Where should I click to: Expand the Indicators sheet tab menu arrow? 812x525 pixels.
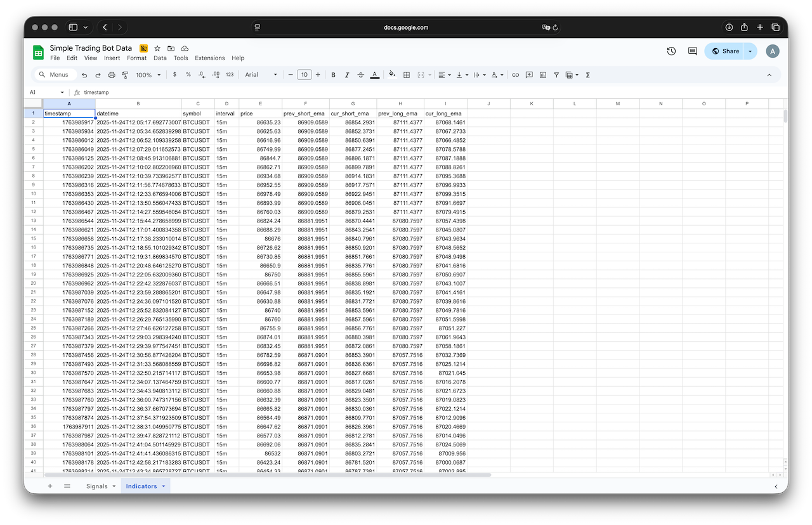[x=164, y=486]
